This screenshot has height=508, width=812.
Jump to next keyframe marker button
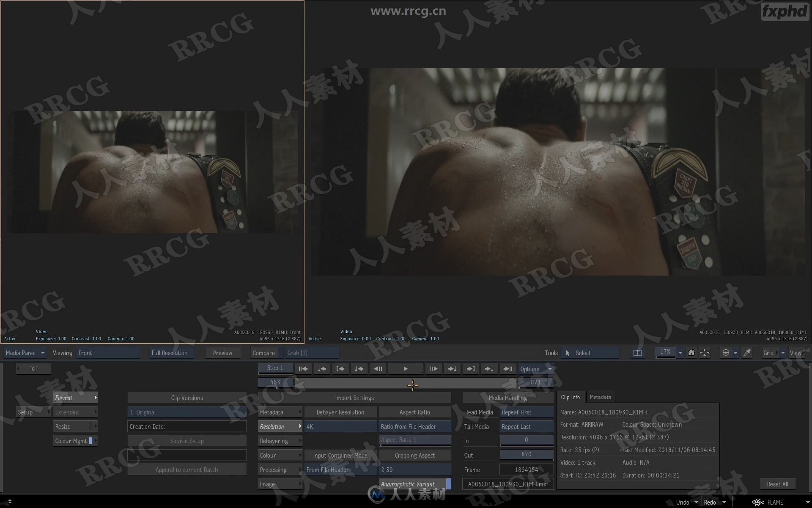point(489,369)
